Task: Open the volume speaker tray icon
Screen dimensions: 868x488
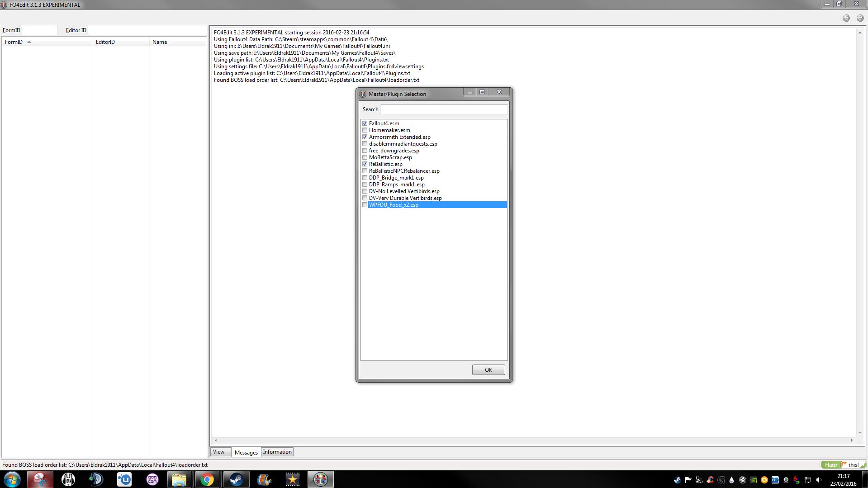Action: [x=819, y=480]
